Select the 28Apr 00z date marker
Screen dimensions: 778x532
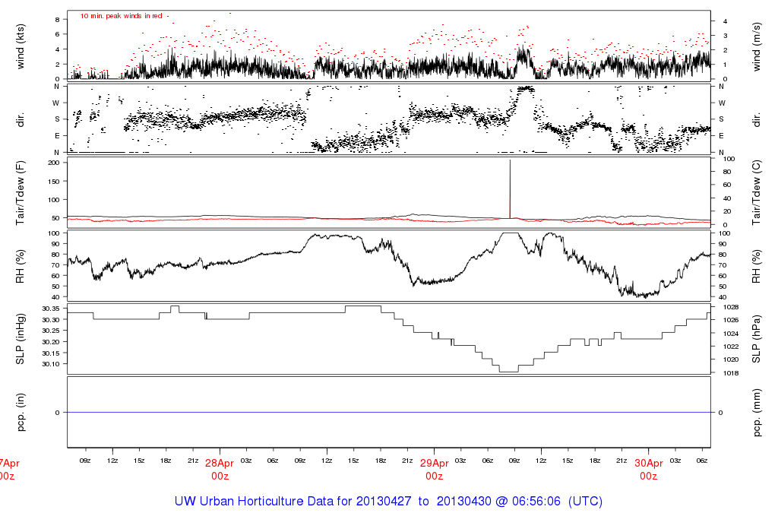point(220,469)
